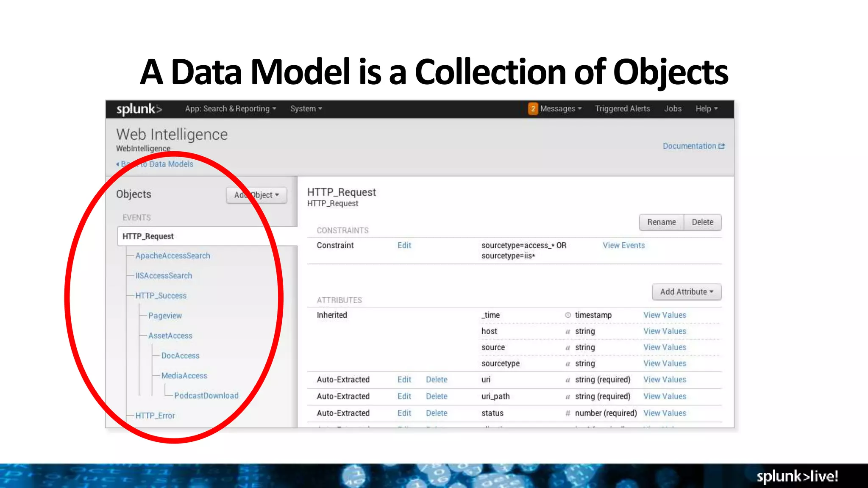Delete the uri_path attribute
Screen dimensions: 868x488
tap(437, 396)
